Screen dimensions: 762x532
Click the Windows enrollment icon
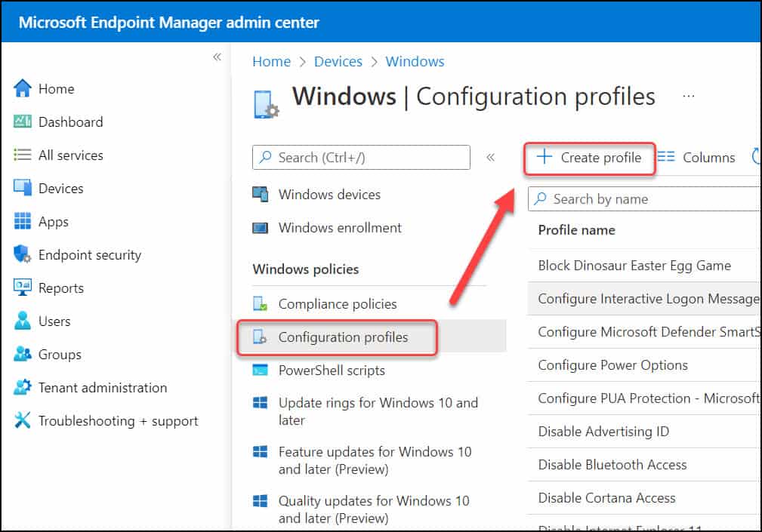[x=260, y=228]
